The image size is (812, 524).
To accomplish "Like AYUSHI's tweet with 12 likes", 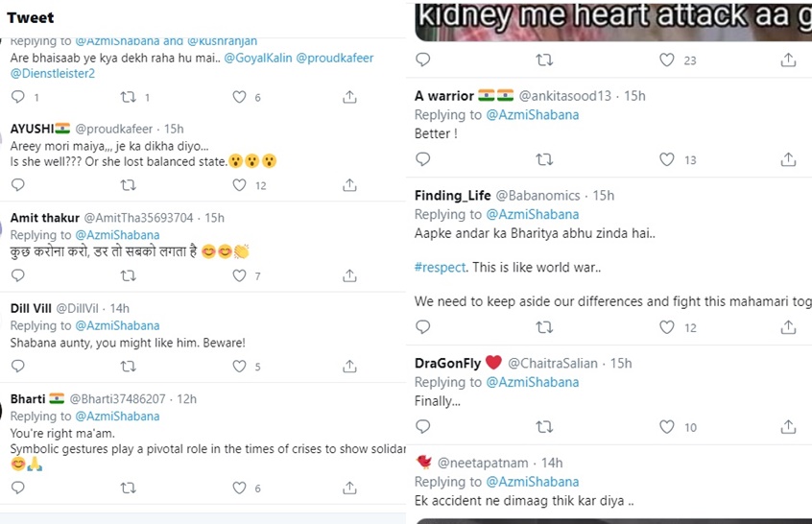I will (x=240, y=185).
